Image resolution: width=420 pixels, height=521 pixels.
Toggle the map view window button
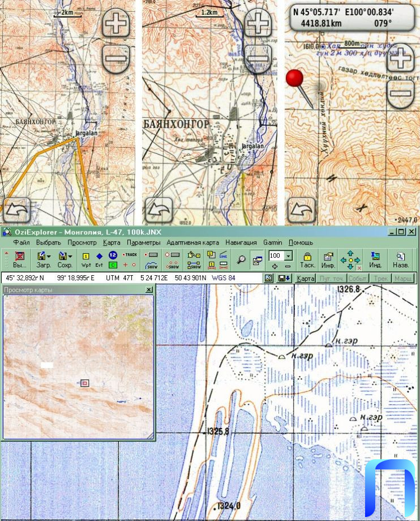coord(257,260)
